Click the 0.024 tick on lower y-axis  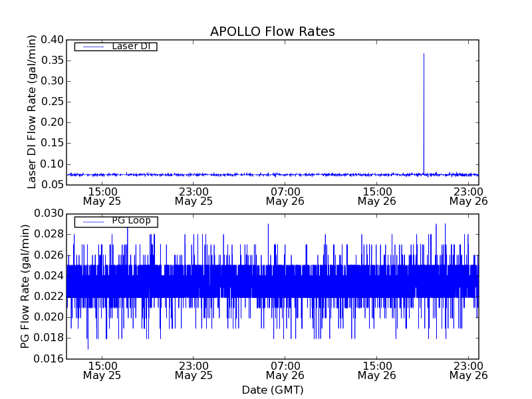(49, 276)
